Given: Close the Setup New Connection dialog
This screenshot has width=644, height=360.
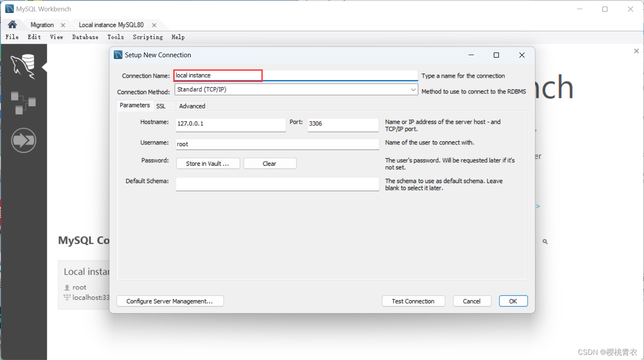Looking at the screenshot, I should 522,55.
